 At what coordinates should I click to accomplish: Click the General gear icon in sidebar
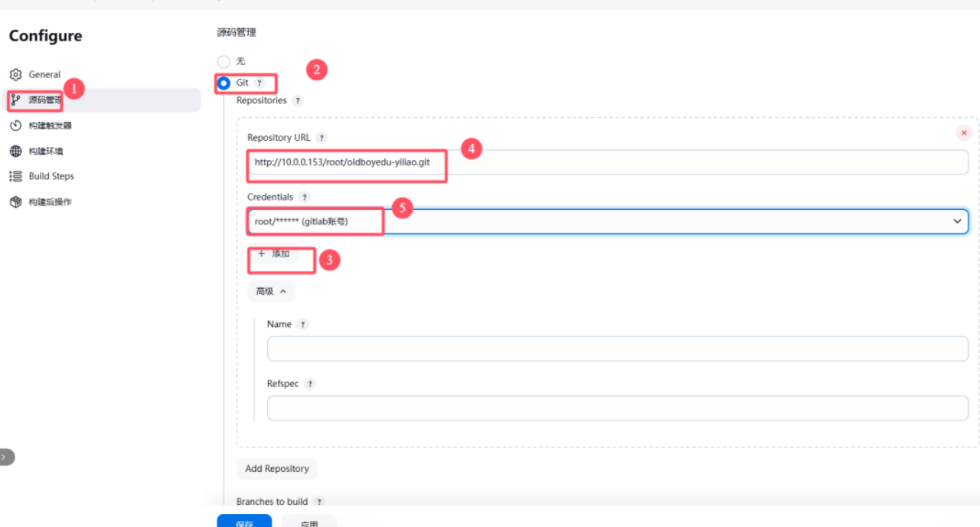point(15,75)
